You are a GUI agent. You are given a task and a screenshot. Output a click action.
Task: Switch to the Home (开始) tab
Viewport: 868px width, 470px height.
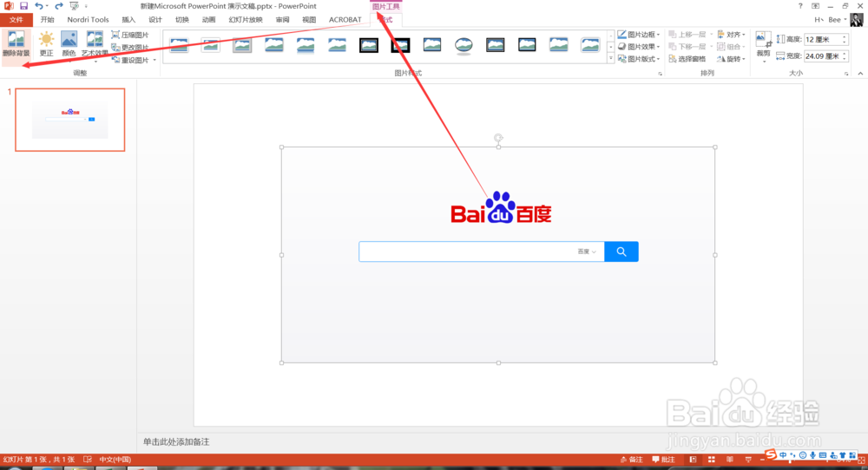pos(47,19)
